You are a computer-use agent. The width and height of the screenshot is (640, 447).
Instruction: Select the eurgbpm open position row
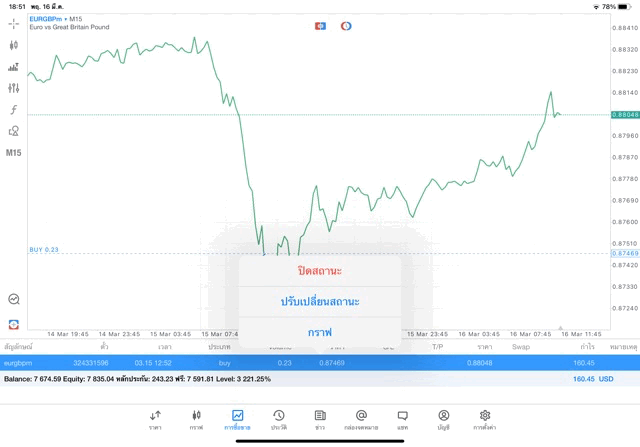click(320, 363)
